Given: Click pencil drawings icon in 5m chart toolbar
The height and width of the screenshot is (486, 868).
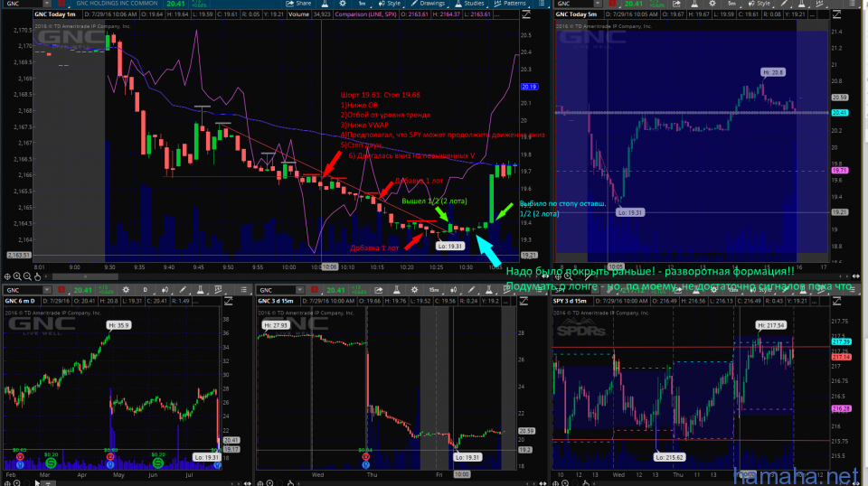Looking at the screenshot, I should click(x=784, y=4).
